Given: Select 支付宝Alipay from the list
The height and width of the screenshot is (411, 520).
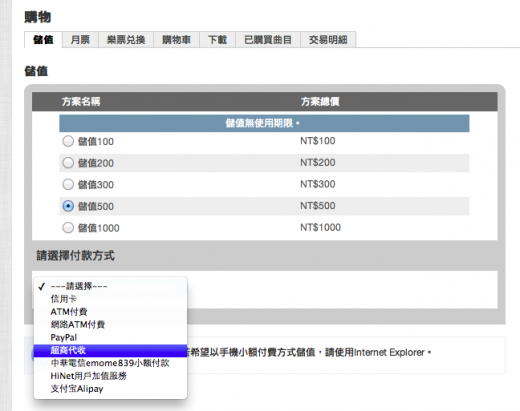Looking at the screenshot, I should click(110, 389).
